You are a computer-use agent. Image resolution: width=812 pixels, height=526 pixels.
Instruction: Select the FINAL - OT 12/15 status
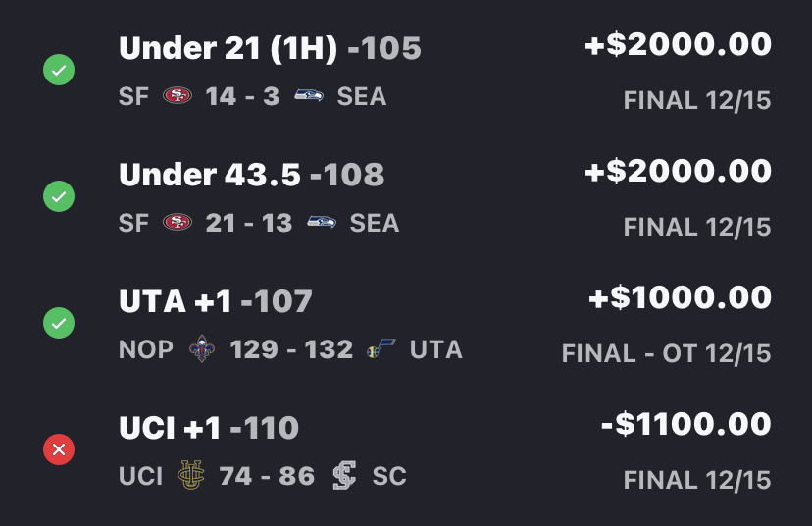click(666, 353)
